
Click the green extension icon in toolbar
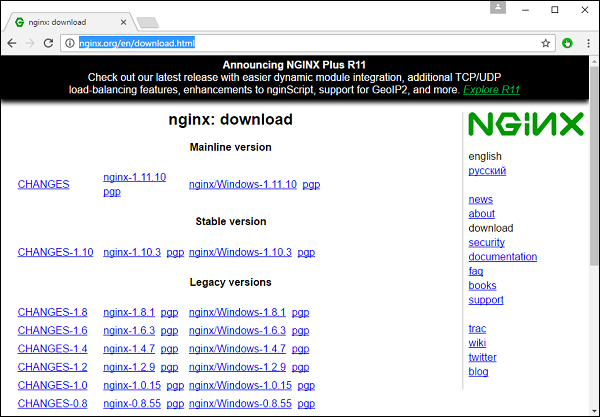(x=567, y=43)
